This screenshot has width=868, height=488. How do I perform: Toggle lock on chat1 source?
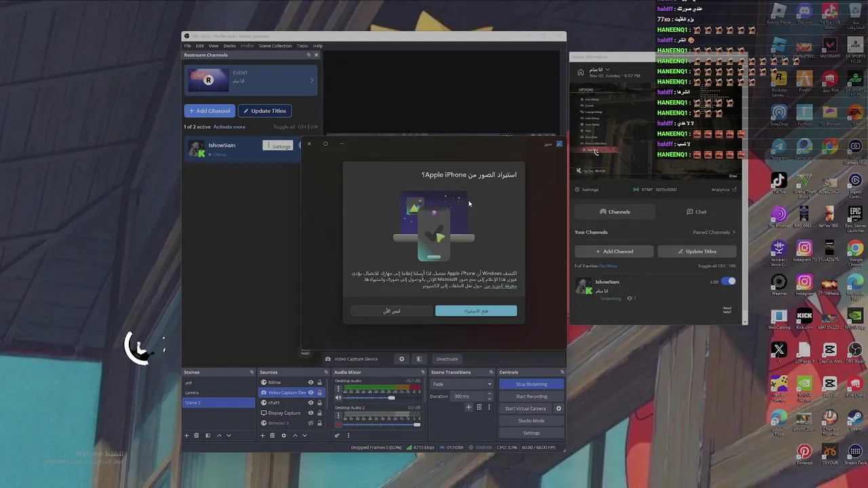pyautogui.click(x=319, y=403)
